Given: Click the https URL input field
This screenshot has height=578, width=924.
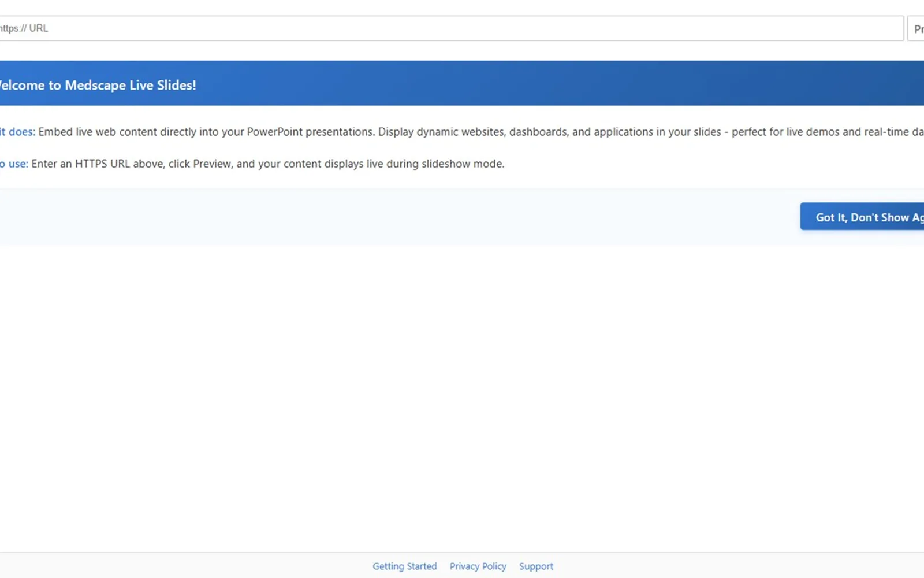Looking at the screenshot, I should pyautogui.click(x=451, y=28).
